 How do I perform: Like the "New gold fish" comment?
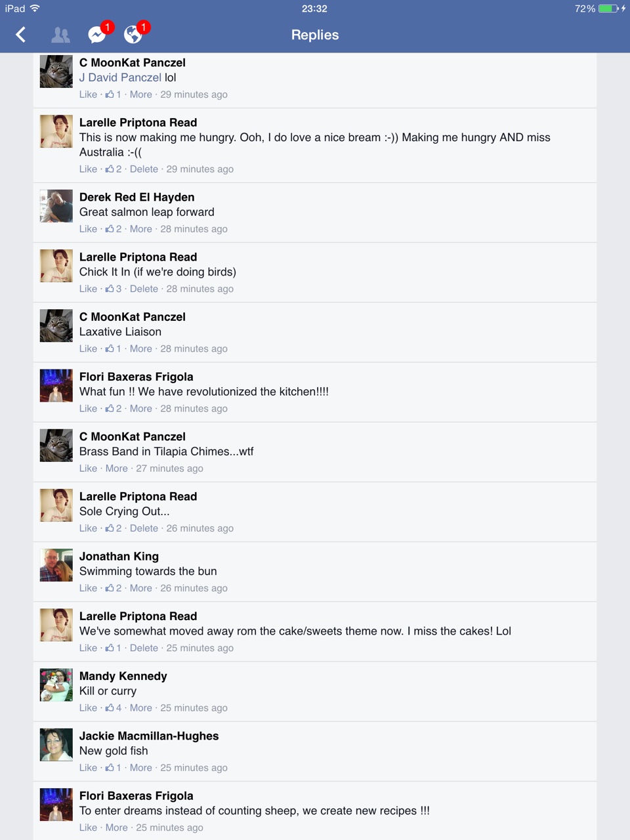[88, 768]
